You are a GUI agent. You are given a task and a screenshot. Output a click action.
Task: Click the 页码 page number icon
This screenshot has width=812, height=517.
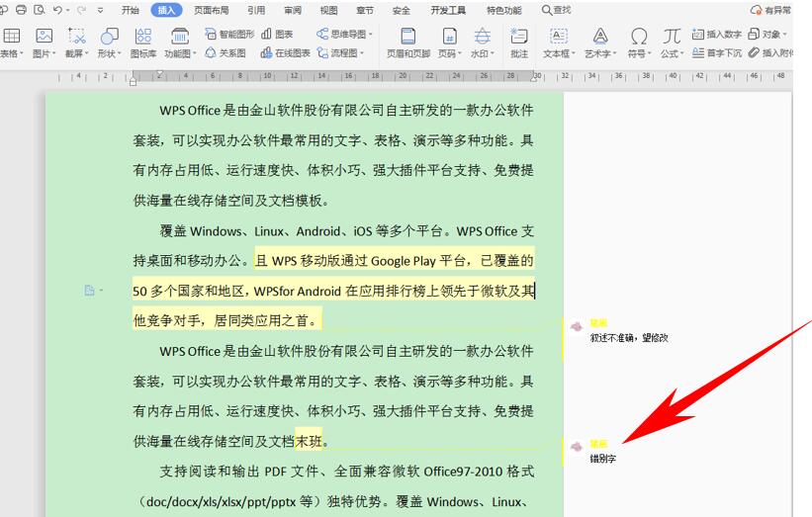(x=449, y=36)
